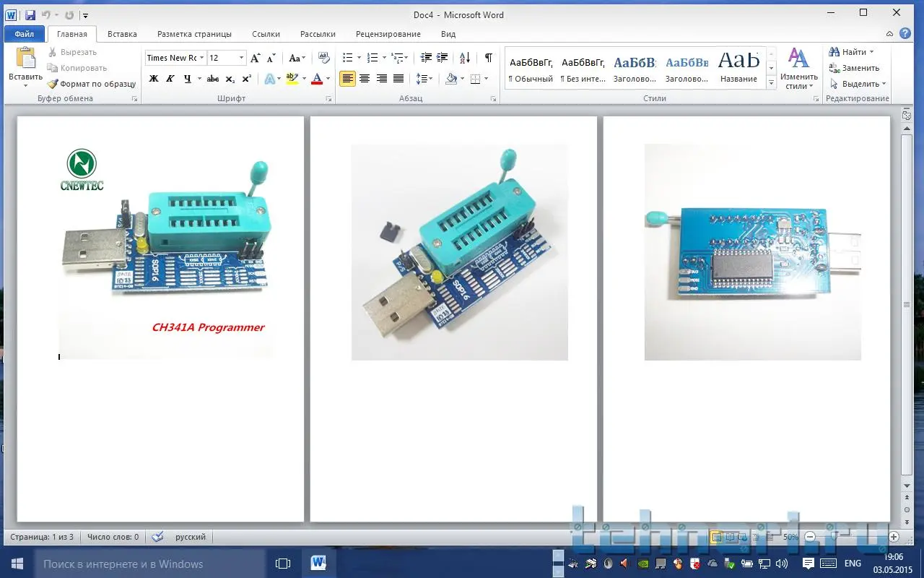This screenshot has width=924, height=578.
Task: Increase paragraph indent
Action: coord(443,58)
